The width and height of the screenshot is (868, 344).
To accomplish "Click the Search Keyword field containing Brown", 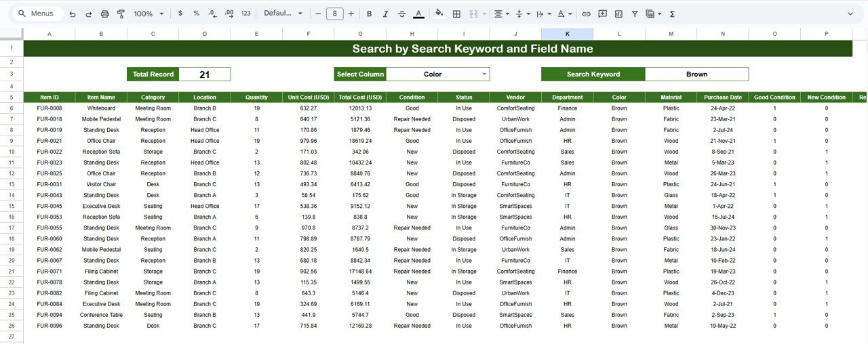I will point(696,74).
